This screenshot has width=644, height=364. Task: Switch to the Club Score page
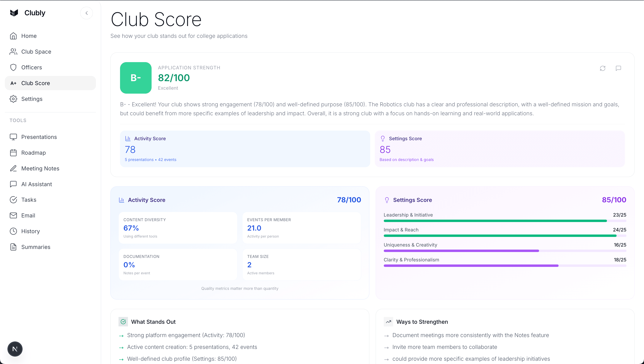[x=36, y=83]
